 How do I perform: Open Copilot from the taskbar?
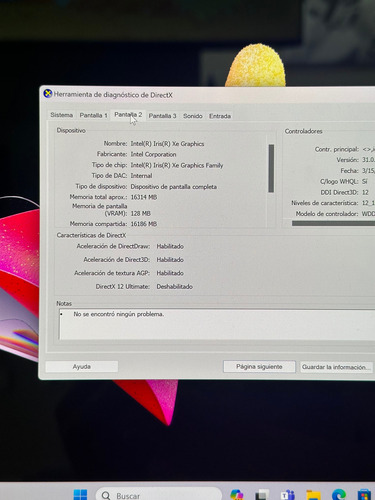236,495
